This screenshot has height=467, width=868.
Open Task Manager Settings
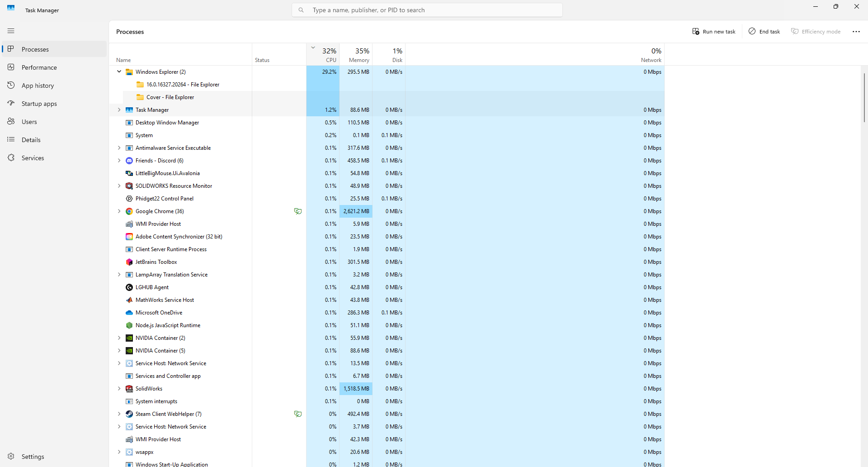click(x=11, y=456)
